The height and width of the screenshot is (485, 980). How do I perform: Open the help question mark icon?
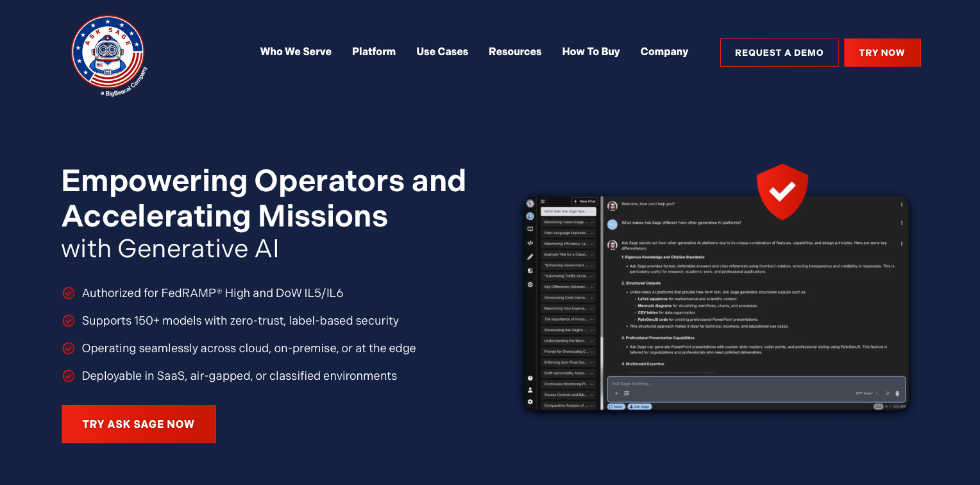coord(530,379)
